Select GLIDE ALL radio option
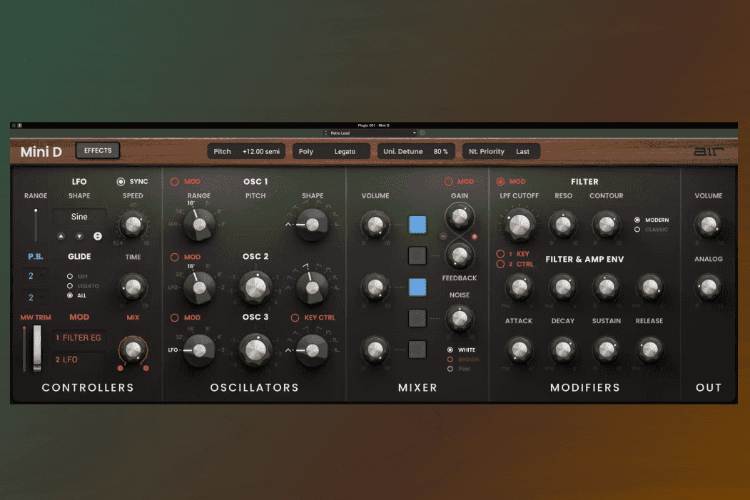Viewport: 750px width, 500px height. click(x=70, y=296)
